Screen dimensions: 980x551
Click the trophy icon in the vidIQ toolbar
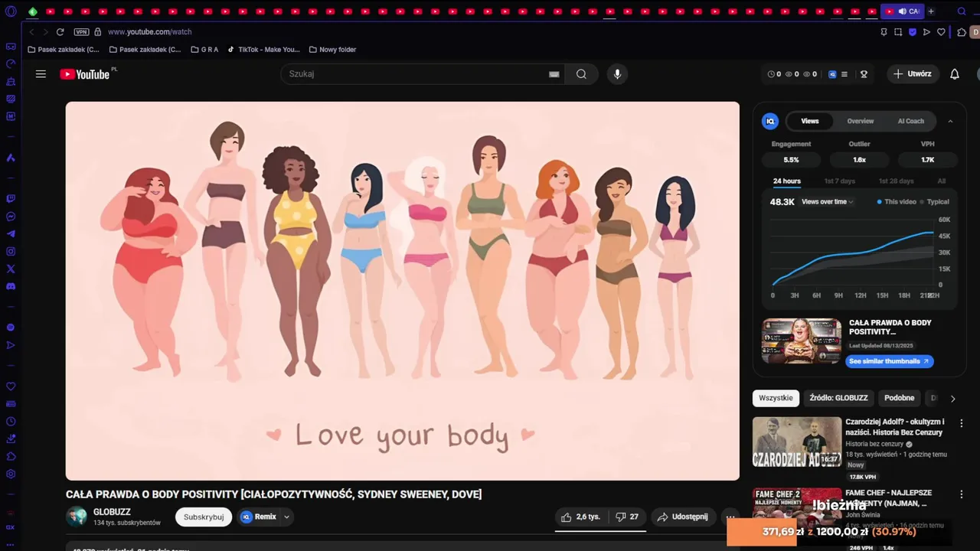point(864,74)
